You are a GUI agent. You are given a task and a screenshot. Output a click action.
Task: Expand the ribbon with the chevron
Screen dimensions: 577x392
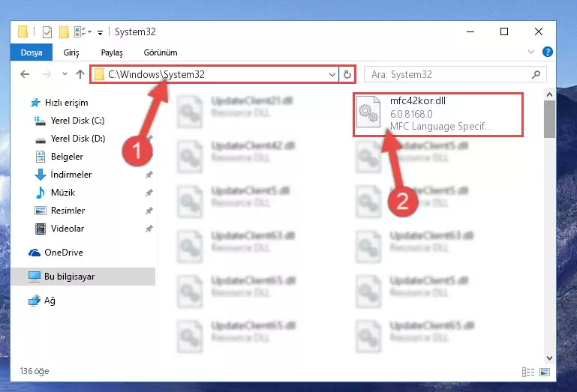530,52
